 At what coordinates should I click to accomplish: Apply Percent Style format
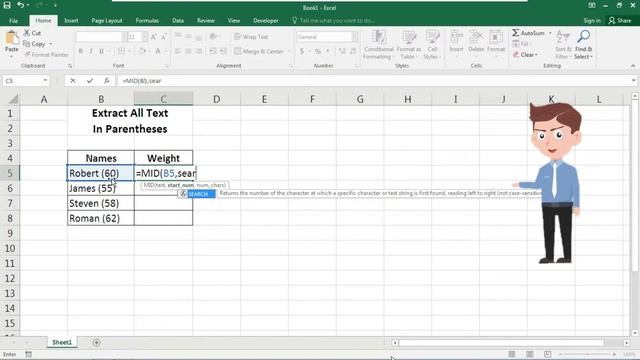pos(318,51)
